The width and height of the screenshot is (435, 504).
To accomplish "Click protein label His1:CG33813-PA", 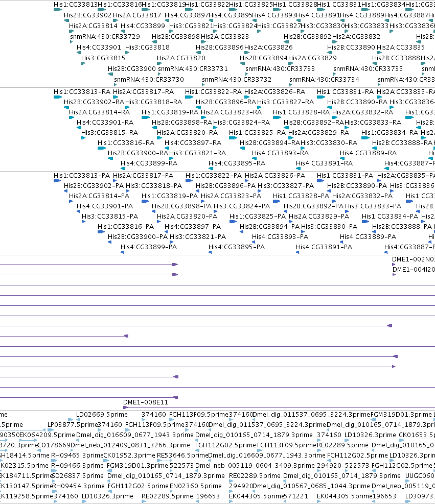I will point(82,176).
